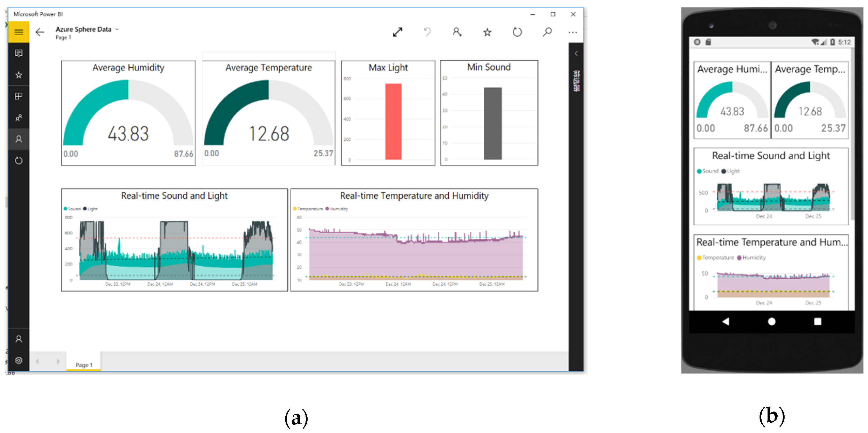
Task: Tap Android back button on phone
Action: 726,321
